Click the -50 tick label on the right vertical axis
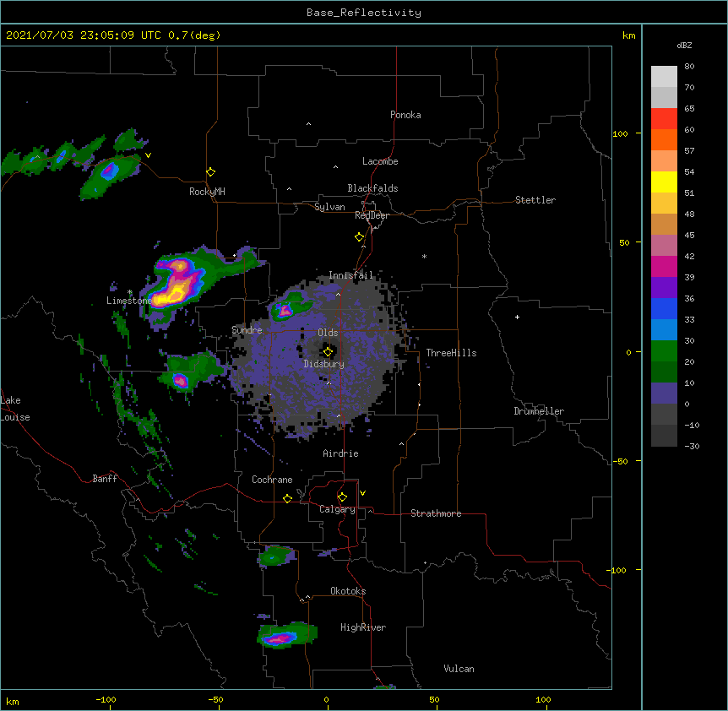The image size is (728, 711). pos(620,461)
